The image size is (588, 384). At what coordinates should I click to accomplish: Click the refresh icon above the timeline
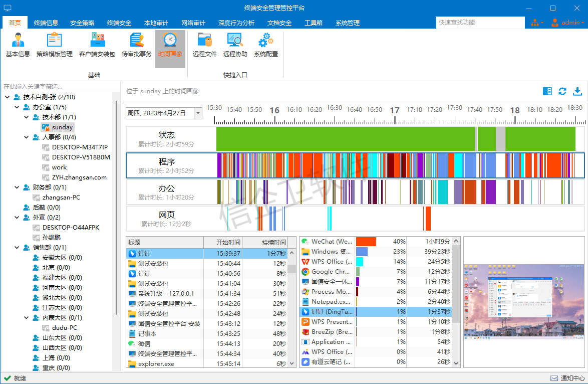[x=562, y=91]
